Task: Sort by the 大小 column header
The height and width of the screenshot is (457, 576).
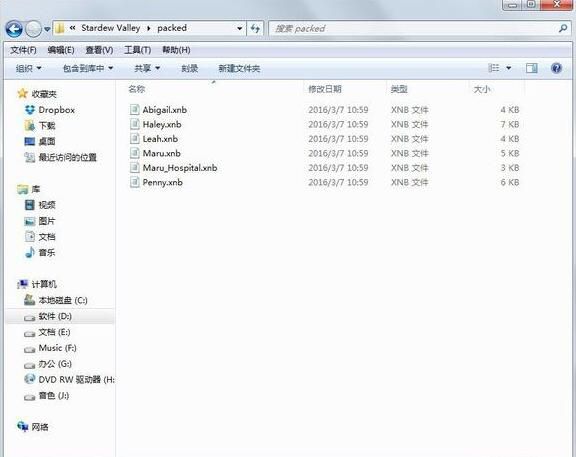Action: pyautogui.click(x=482, y=89)
